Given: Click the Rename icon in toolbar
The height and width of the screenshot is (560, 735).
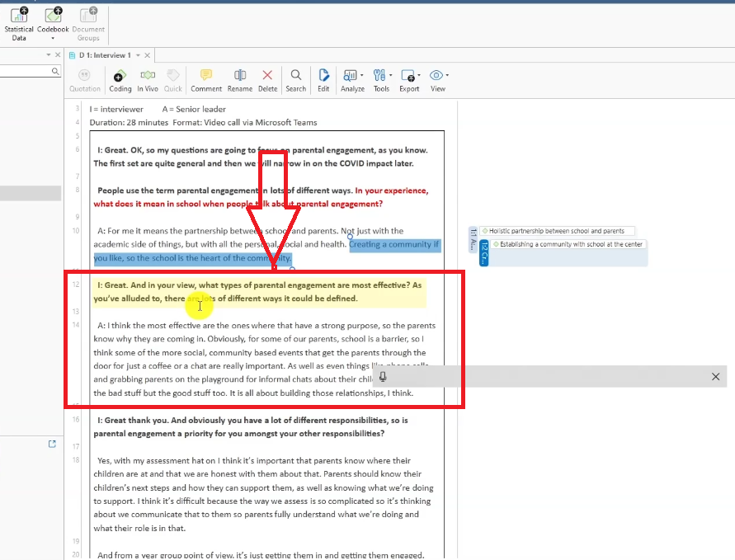Looking at the screenshot, I should tap(240, 79).
